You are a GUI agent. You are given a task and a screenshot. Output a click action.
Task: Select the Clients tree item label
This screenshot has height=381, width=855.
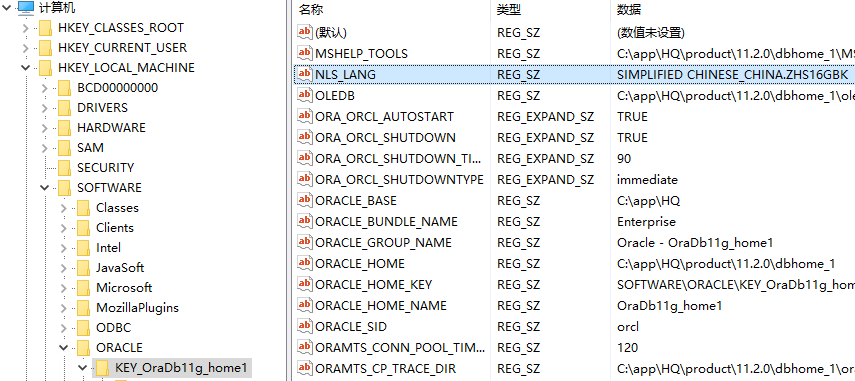coord(115,227)
